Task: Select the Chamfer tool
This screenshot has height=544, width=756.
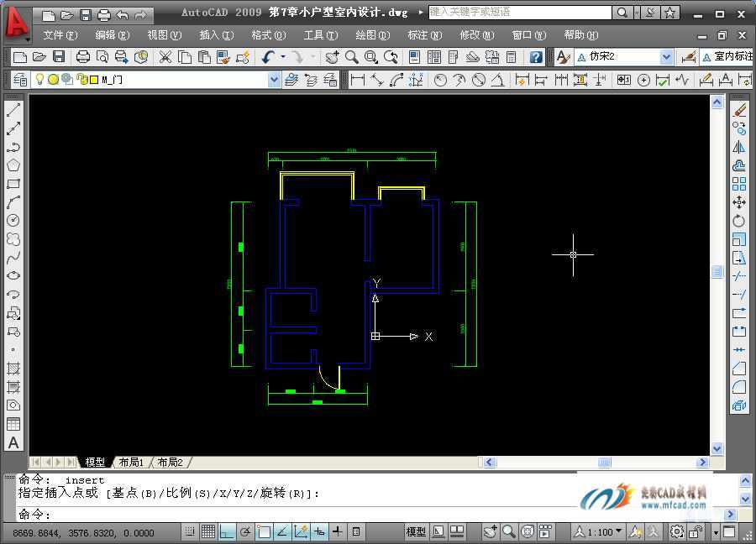Action: pyautogui.click(x=739, y=369)
